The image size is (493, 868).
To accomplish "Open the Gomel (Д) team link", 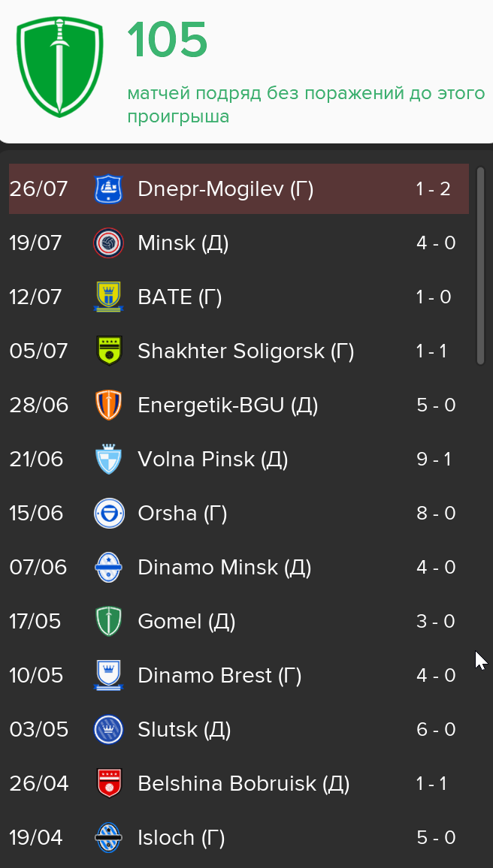I will 186,622.
